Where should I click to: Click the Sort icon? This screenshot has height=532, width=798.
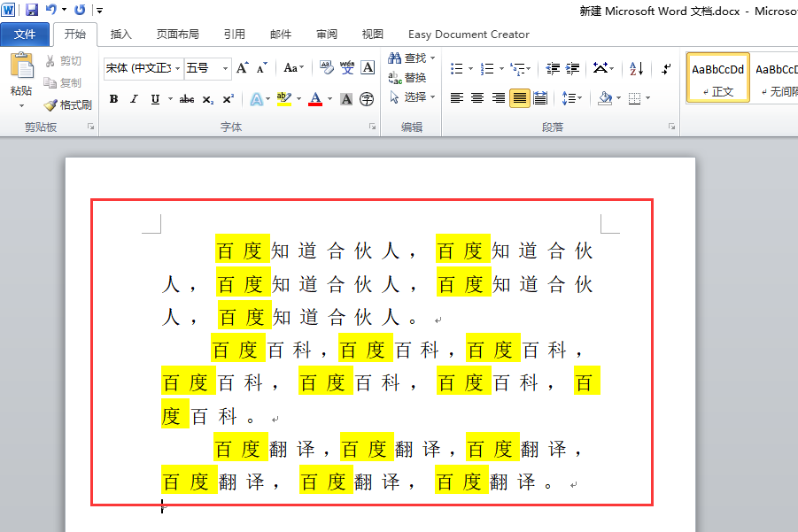tap(636, 69)
